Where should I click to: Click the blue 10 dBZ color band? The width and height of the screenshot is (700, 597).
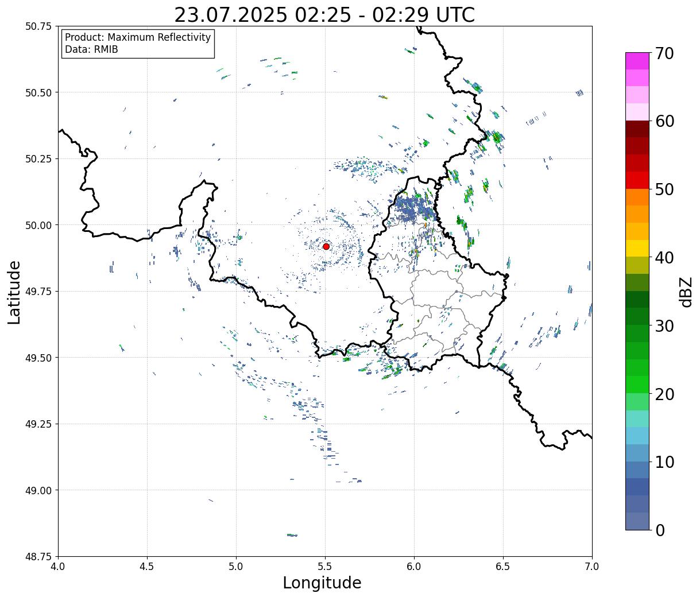(637, 470)
